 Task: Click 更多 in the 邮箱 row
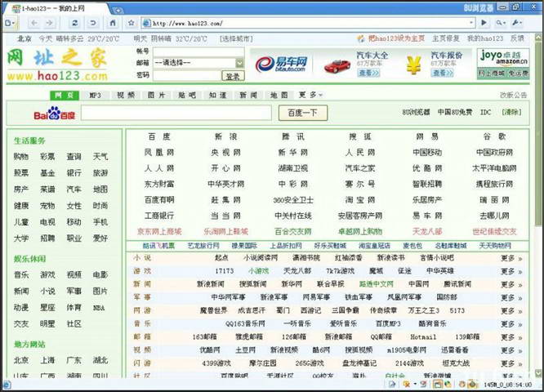click(x=511, y=336)
